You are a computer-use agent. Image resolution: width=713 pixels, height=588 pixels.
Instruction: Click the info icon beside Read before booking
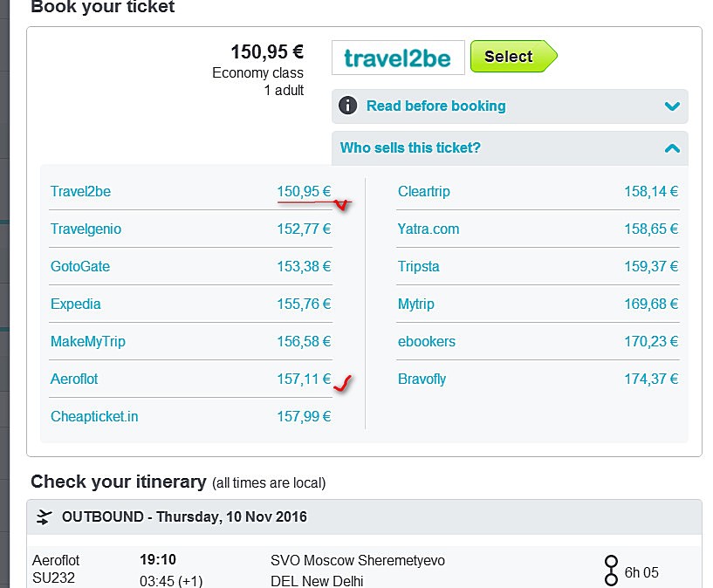(348, 106)
